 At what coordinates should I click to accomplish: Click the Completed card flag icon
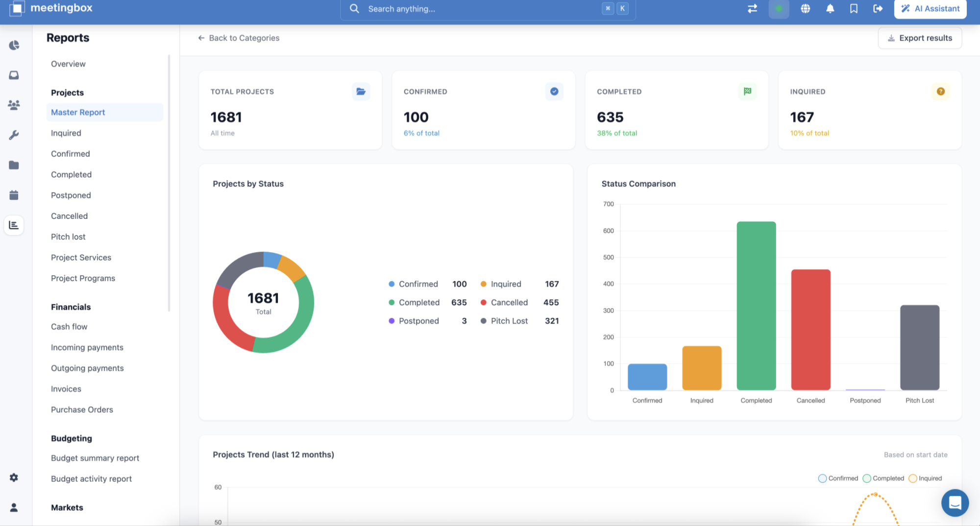tap(747, 91)
